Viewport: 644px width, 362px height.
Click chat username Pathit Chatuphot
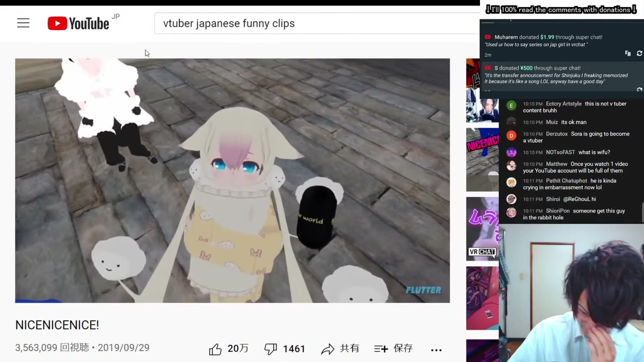pos(567,181)
